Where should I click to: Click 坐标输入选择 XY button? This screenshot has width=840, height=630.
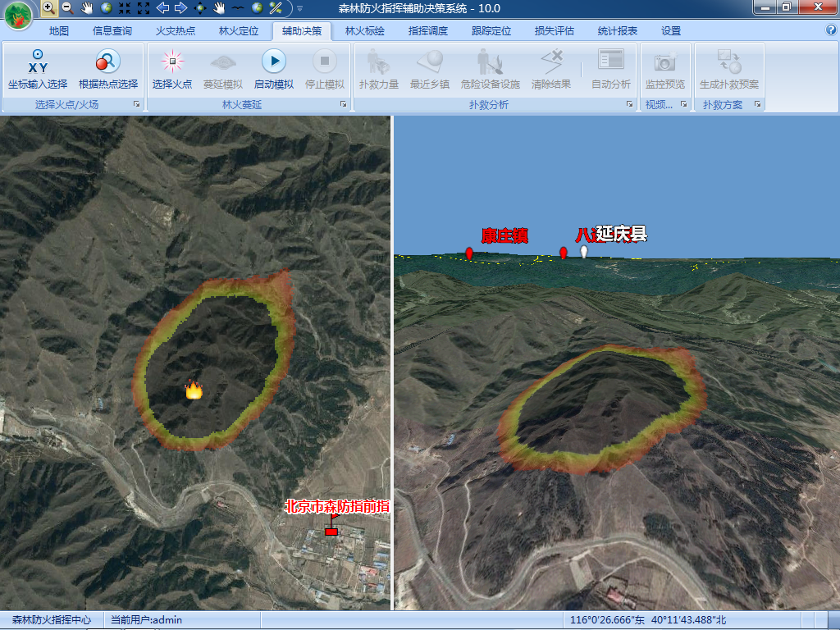point(38,69)
